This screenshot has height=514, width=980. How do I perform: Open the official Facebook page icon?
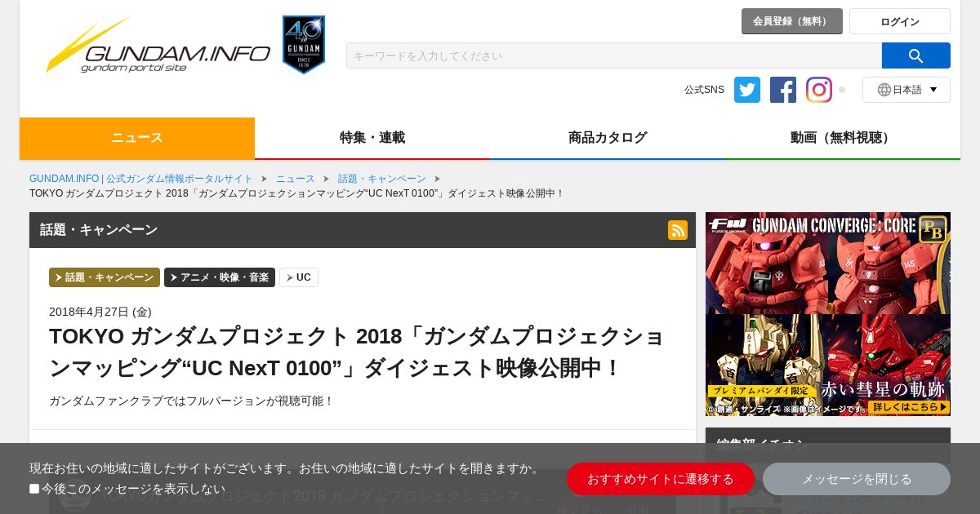coord(783,90)
